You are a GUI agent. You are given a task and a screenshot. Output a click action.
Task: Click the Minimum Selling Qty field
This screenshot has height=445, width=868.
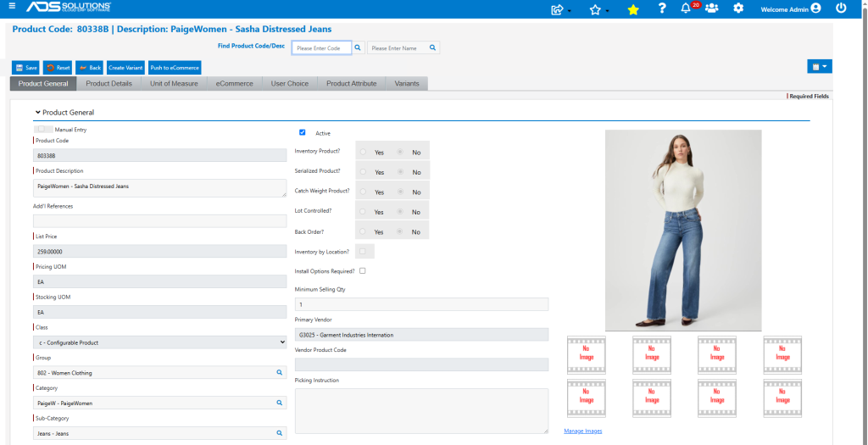coord(422,304)
